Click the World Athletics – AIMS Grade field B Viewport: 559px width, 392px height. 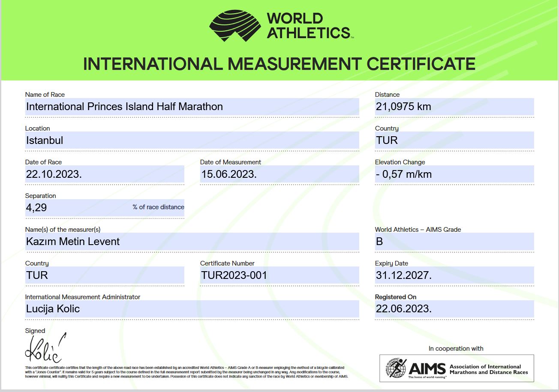pyautogui.click(x=454, y=241)
